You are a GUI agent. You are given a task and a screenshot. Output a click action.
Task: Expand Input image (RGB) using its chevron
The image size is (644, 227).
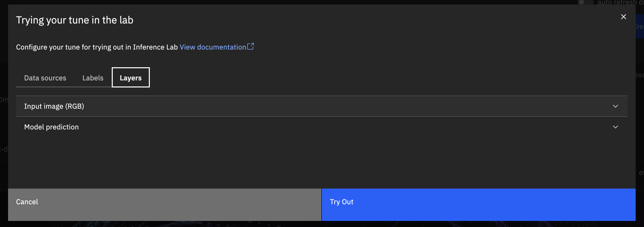tap(615, 106)
